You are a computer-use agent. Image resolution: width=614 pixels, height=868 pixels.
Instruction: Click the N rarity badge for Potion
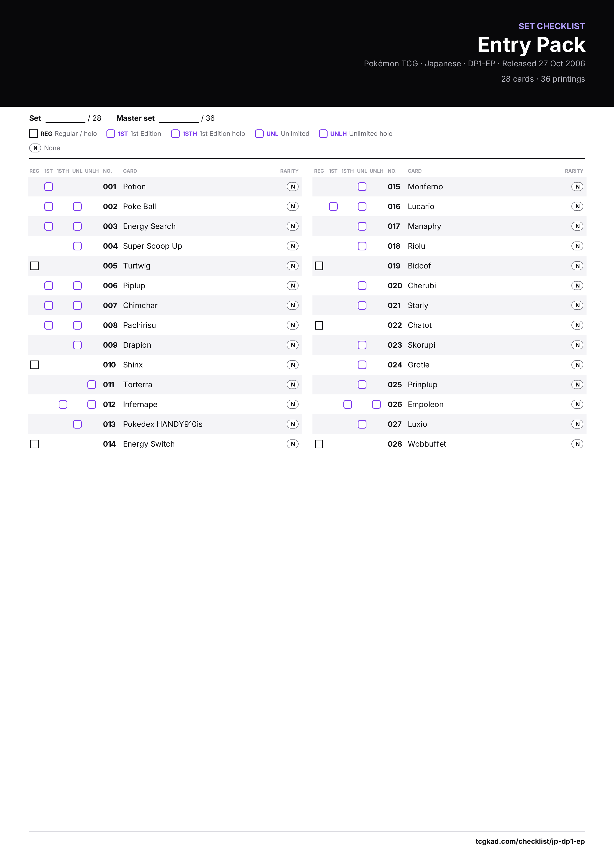pyautogui.click(x=292, y=187)
